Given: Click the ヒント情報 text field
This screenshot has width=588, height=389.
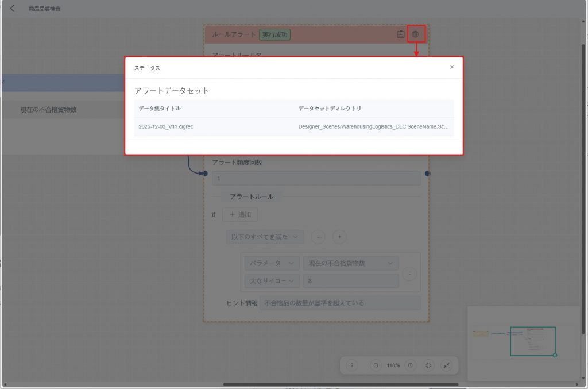Looking at the screenshot, I should 339,303.
